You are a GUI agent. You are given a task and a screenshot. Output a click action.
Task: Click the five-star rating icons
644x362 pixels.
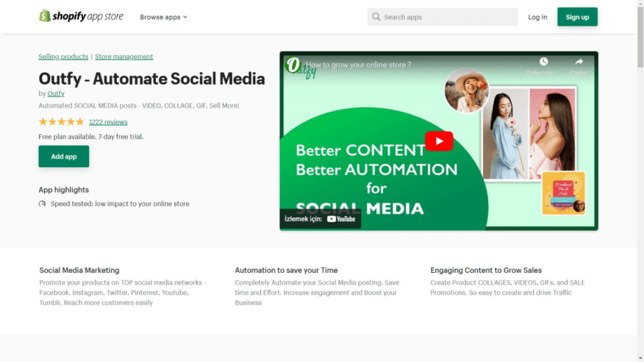click(x=61, y=122)
